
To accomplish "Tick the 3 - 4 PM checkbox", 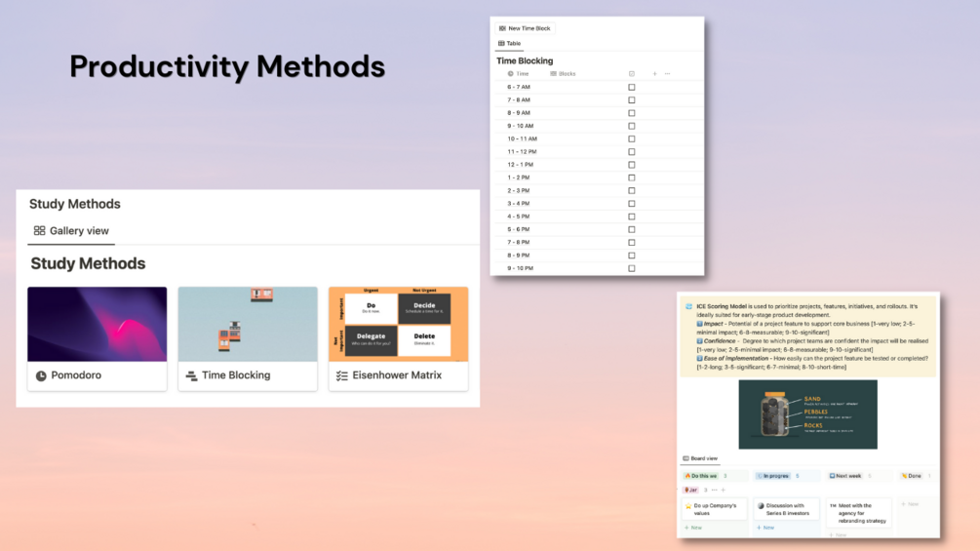I will (x=632, y=204).
